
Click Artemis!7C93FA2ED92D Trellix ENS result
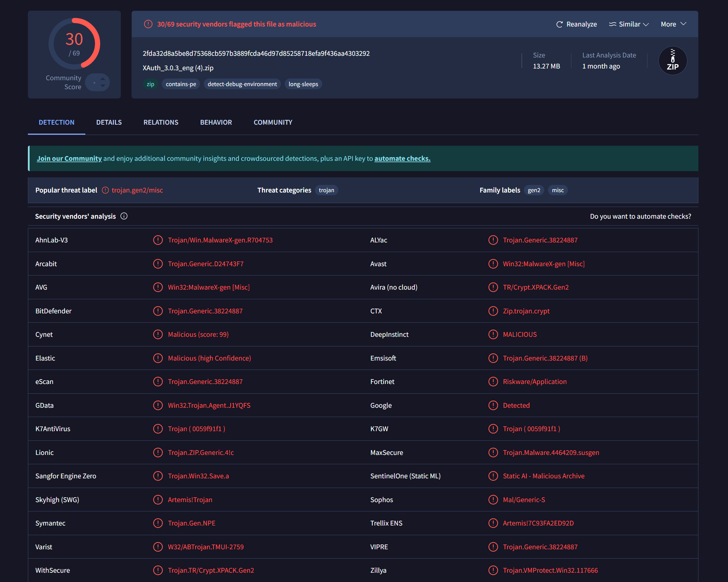(538, 523)
